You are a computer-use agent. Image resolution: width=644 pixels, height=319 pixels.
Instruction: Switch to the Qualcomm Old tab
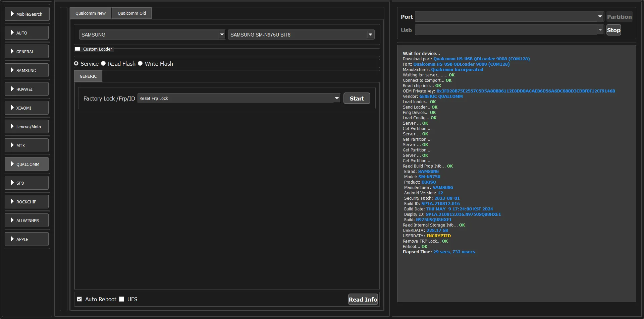pyautogui.click(x=131, y=13)
